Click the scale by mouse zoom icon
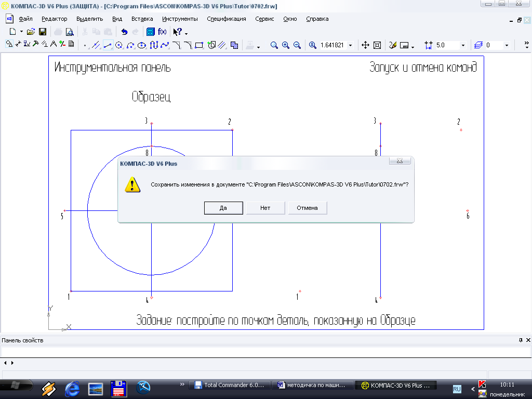The height and width of the screenshot is (399, 532). (x=312, y=45)
